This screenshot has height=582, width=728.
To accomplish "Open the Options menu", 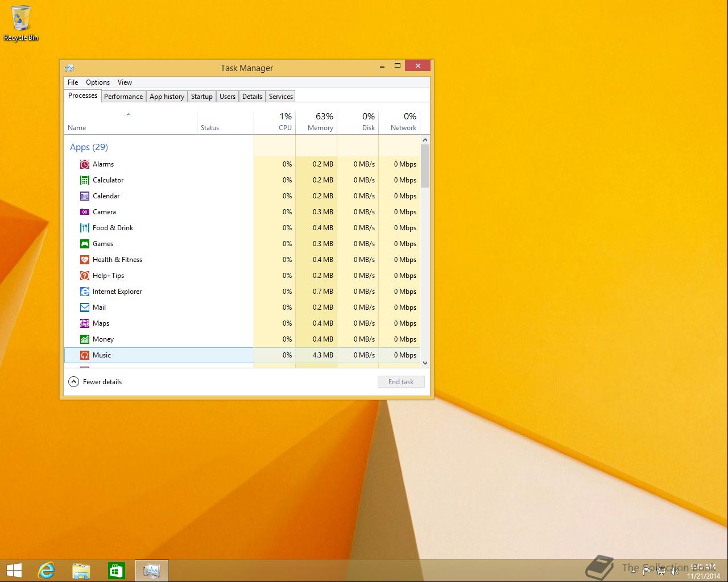I will [x=98, y=82].
